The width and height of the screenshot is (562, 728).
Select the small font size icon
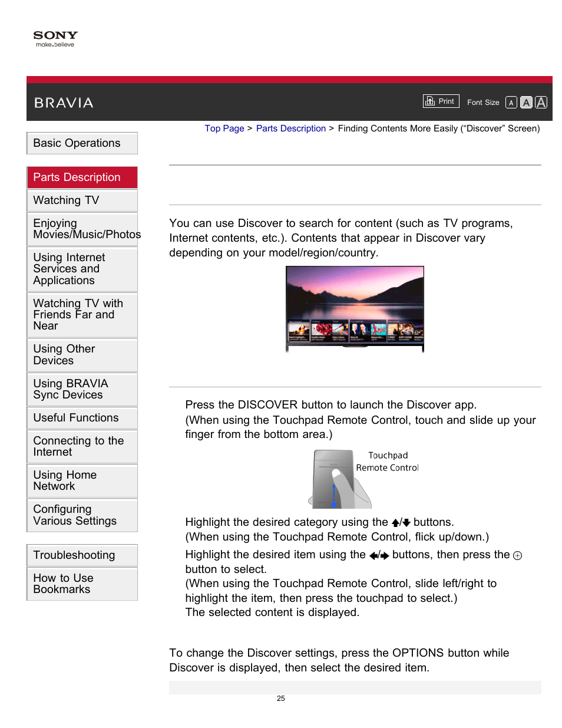click(x=511, y=103)
